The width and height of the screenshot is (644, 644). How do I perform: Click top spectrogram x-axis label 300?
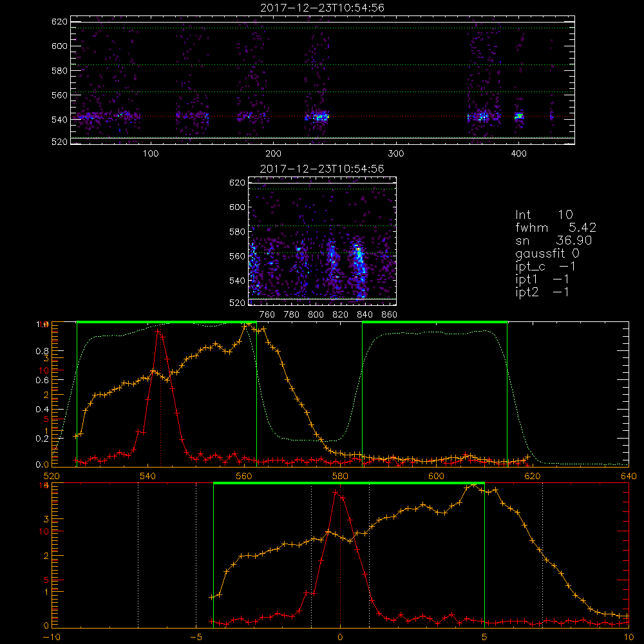[396, 154]
